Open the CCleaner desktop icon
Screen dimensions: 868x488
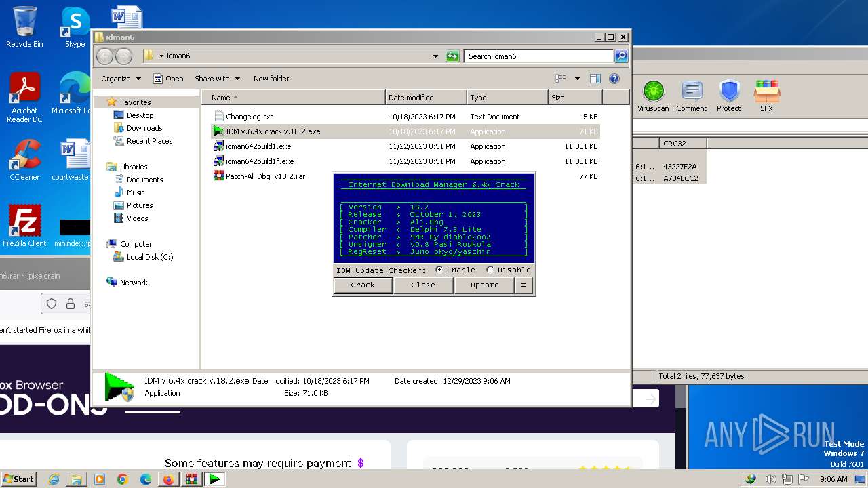[24, 161]
